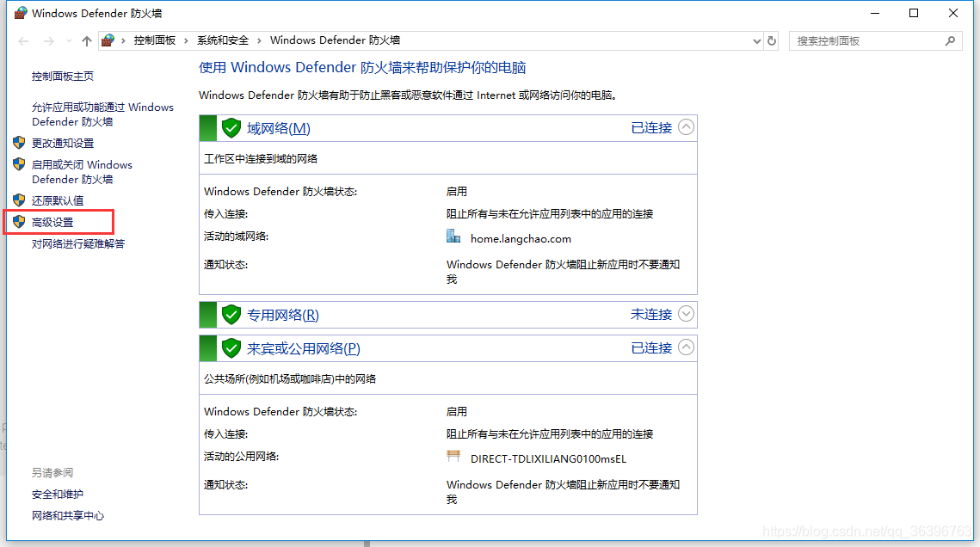Click 域网络(M) section heading
This screenshot has height=547, width=980.
pyautogui.click(x=278, y=128)
